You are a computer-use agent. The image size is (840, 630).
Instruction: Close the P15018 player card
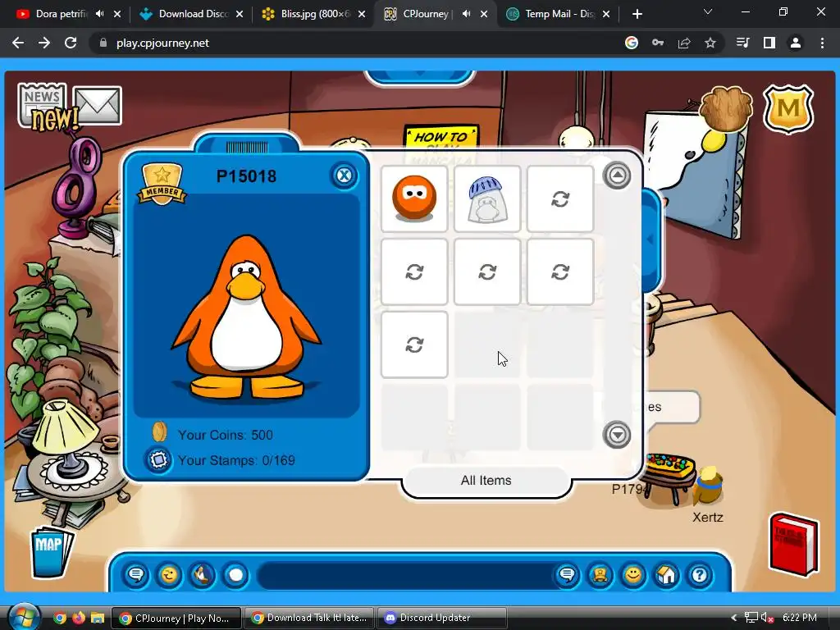[344, 176]
